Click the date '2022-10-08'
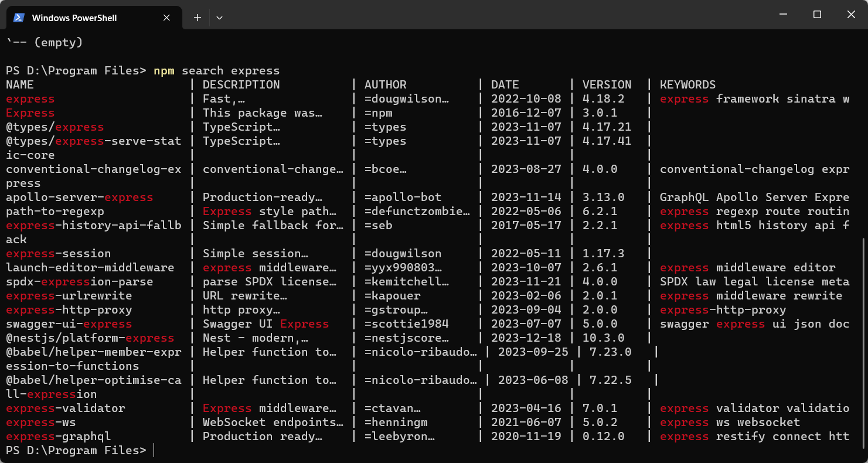The width and height of the screenshot is (868, 463). coord(526,99)
